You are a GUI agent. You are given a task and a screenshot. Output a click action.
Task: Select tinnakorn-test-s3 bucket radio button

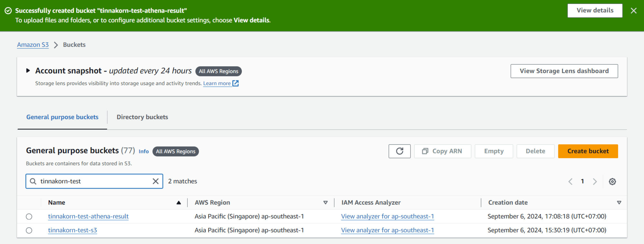(29, 230)
